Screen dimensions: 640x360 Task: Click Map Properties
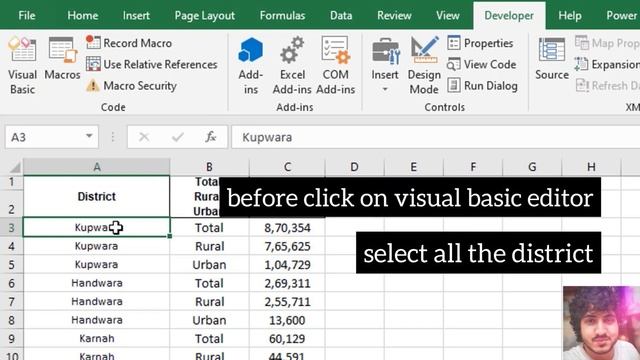tap(607, 43)
